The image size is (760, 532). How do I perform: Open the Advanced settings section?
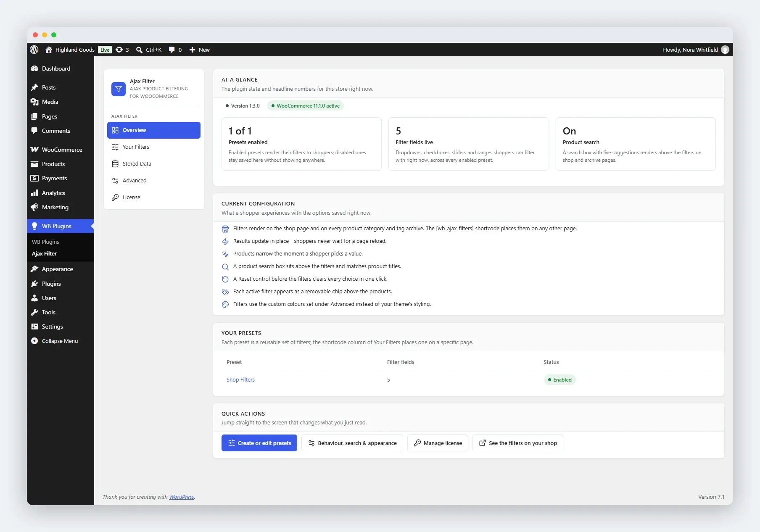pos(154,181)
